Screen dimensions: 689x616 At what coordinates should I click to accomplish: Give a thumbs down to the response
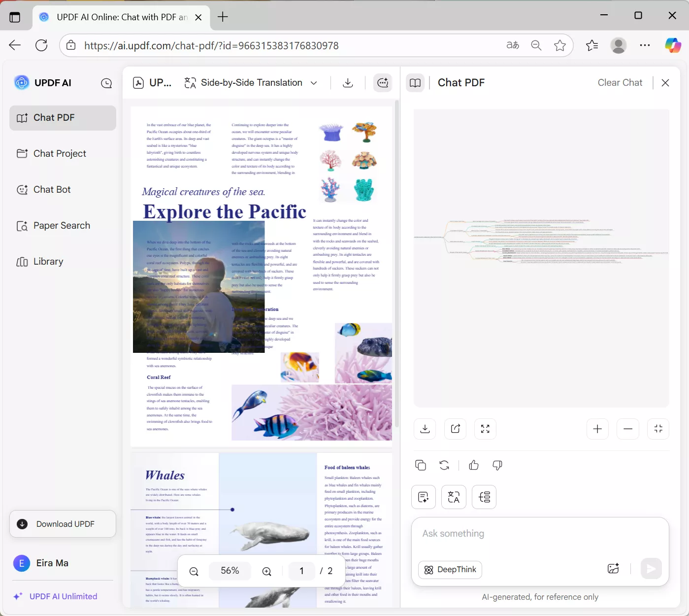[497, 465]
